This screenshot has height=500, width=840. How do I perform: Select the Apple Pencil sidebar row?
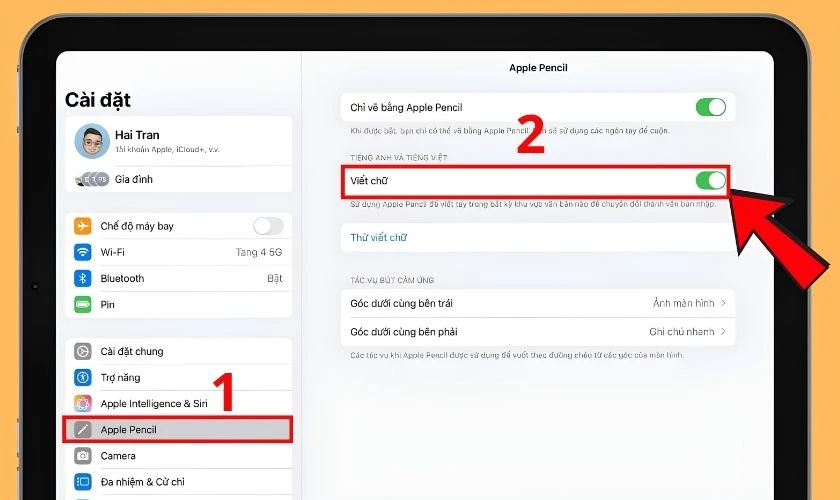[x=178, y=430]
